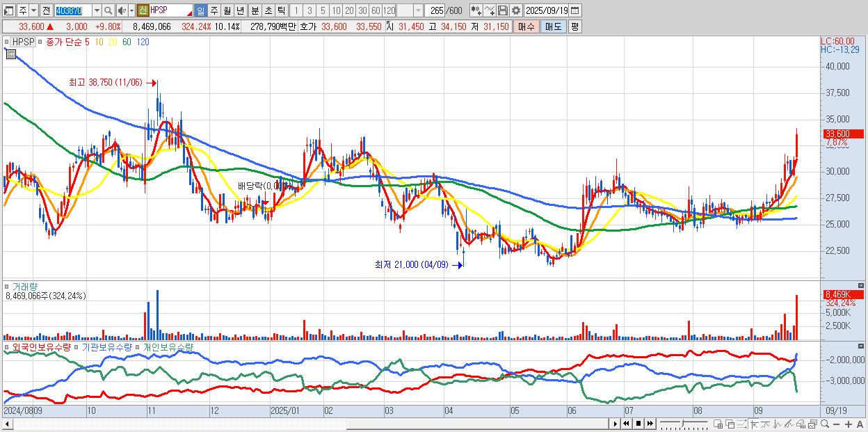Click the diagonal trend lines icon
Image resolution: width=868 pixels, height=432 pixels.
click(x=789, y=424)
